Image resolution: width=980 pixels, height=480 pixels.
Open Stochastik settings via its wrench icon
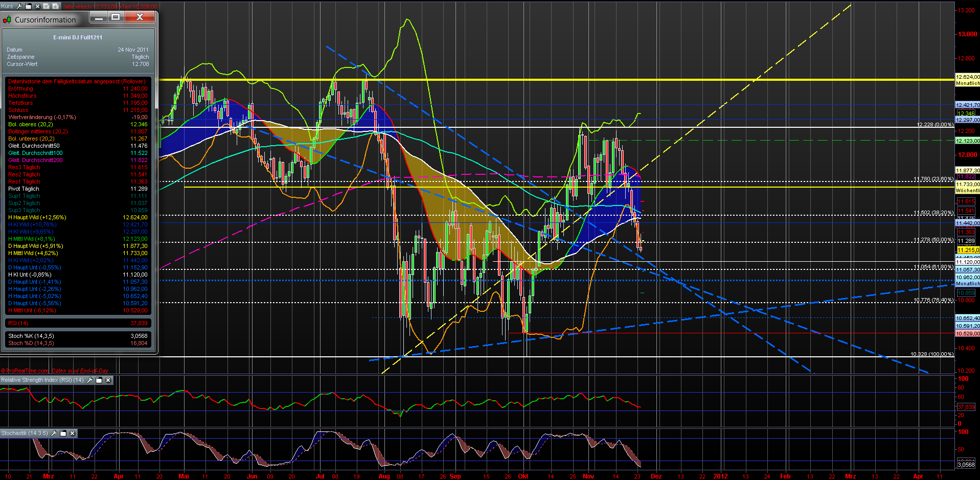[x=54, y=433]
